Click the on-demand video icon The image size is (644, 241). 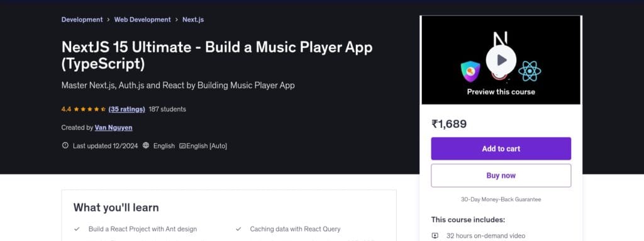435,236
